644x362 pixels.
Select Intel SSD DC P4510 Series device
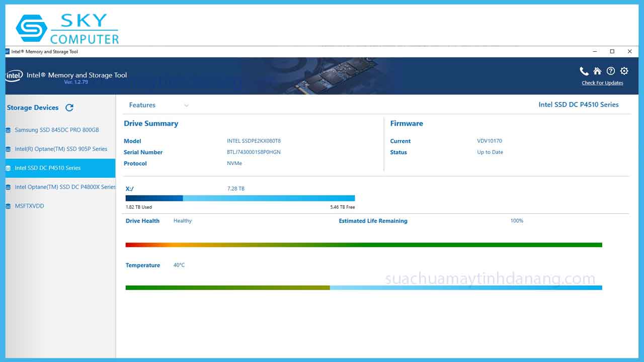pos(60,168)
